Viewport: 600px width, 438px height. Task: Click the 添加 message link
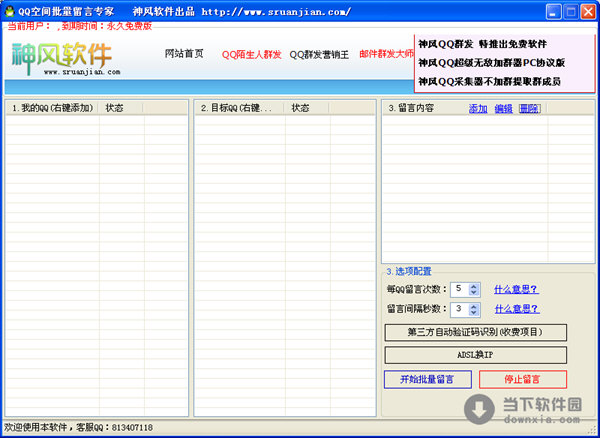pos(478,109)
